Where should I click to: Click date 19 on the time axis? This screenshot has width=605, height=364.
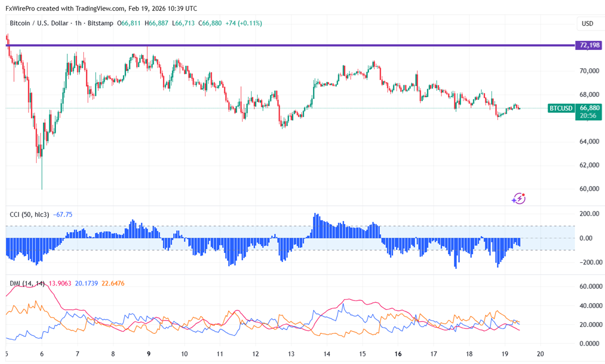pos(504,354)
